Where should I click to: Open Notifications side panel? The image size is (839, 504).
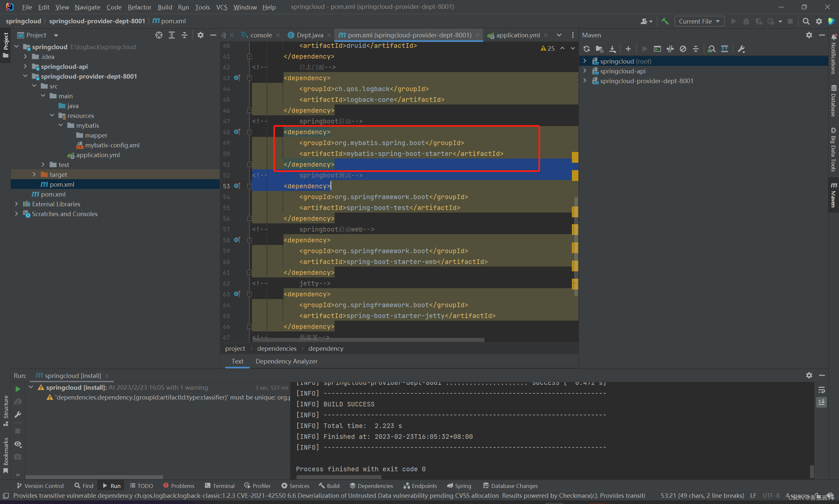coord(833,54)
